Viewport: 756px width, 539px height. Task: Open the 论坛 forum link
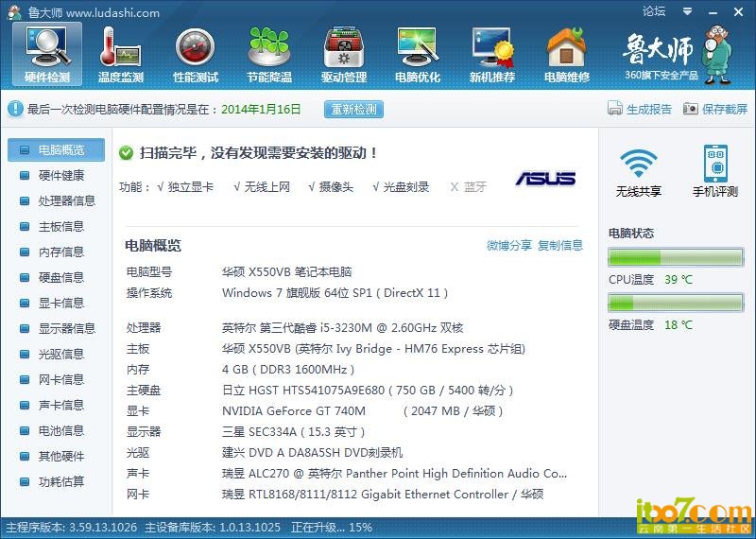(654, 10)
